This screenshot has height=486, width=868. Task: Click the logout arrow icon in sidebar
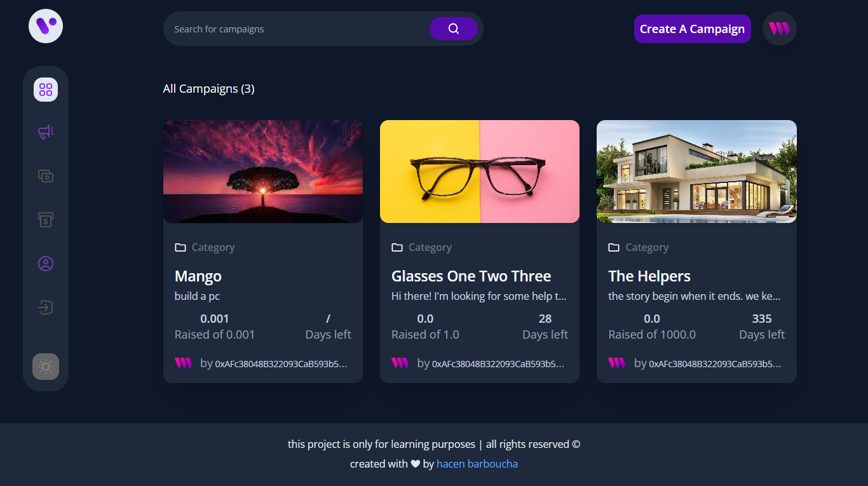[45, 307]
